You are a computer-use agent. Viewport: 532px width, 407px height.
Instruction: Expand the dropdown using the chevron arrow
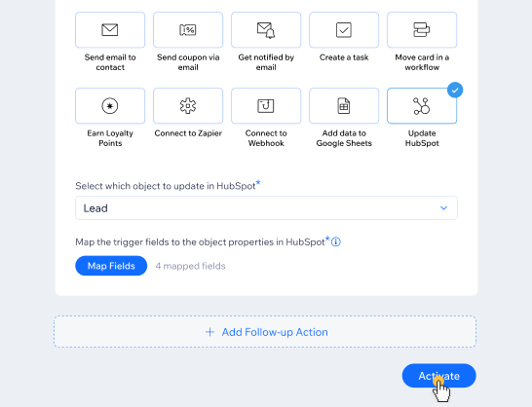[x=443, y=208]
